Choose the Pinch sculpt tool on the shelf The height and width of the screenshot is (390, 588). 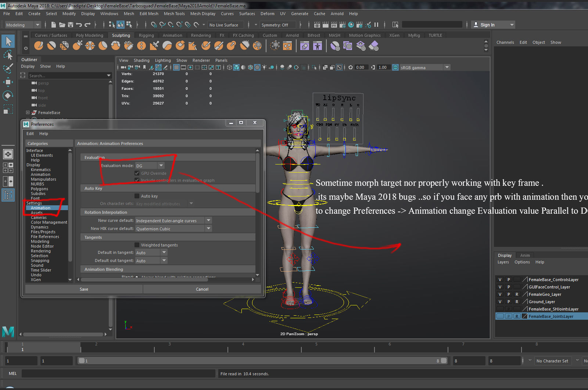click(x=90, y=46)
